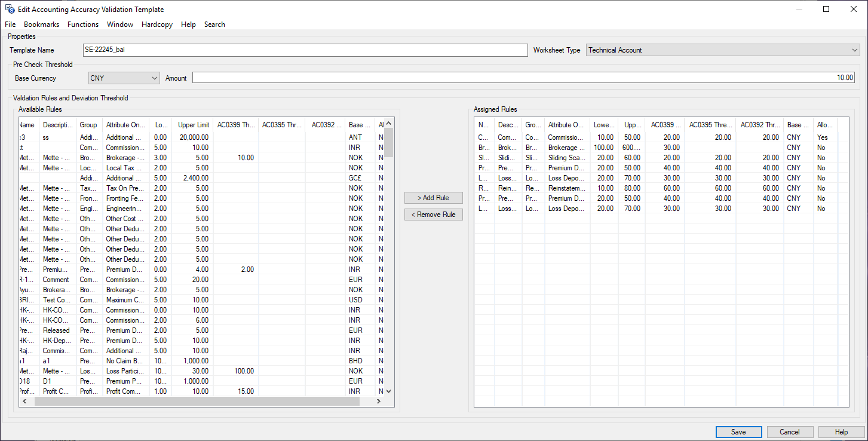This screenshot has width=868, height=441.
Task: Click the Template Name input field
Action: tap(305, 50)
